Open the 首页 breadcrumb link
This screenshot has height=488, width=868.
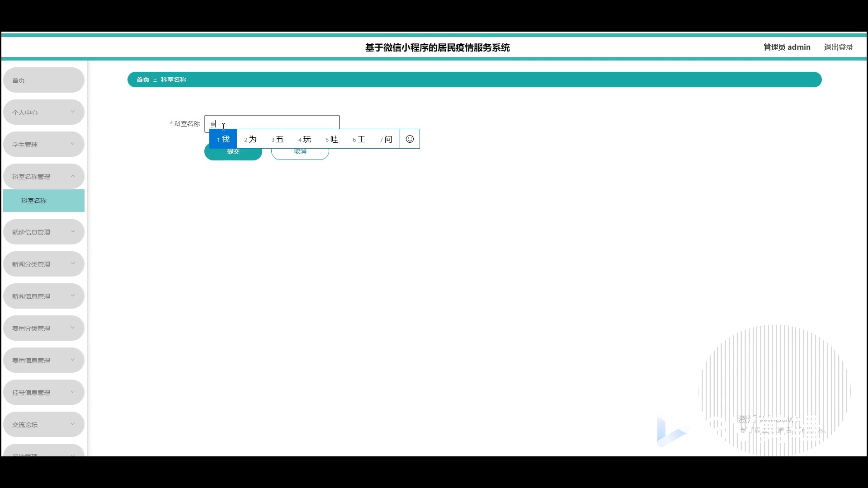pyautogui.click(x=143, y=80)
